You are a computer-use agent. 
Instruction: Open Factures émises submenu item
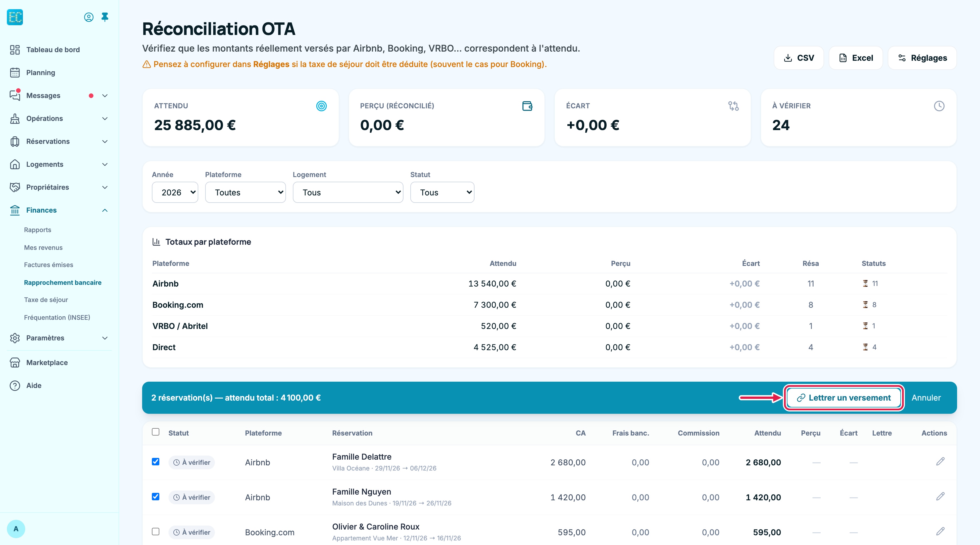(49, 265)
